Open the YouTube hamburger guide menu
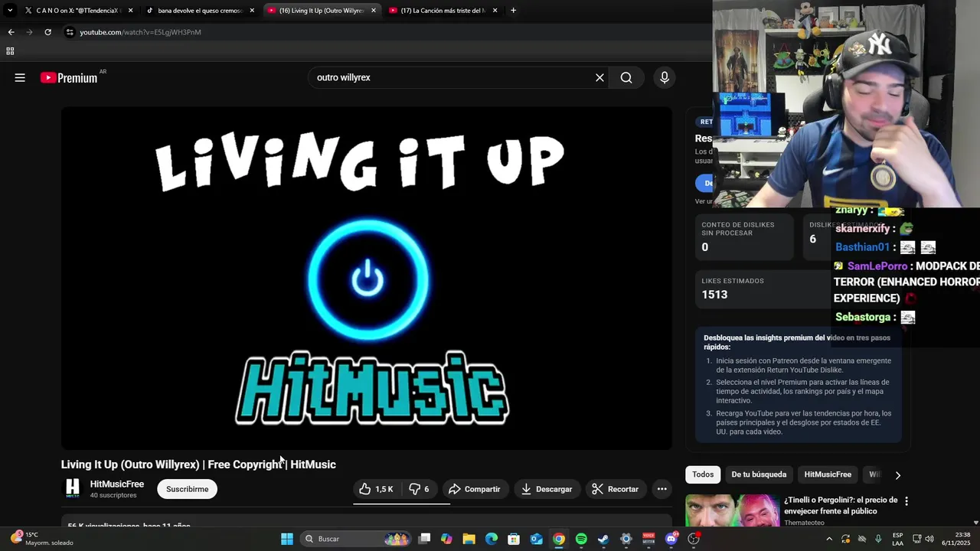The height and width of the screenshot is (551, 980). pos(20,77)
